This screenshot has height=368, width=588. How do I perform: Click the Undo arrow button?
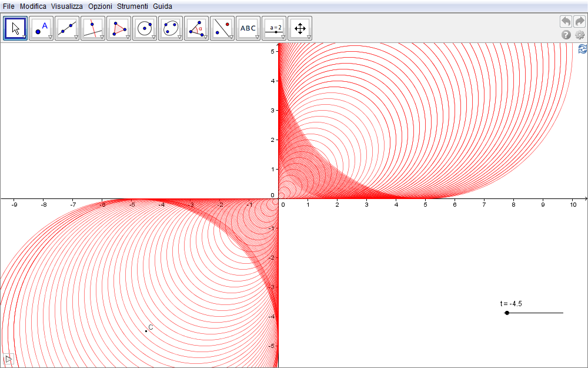point(566,21)
